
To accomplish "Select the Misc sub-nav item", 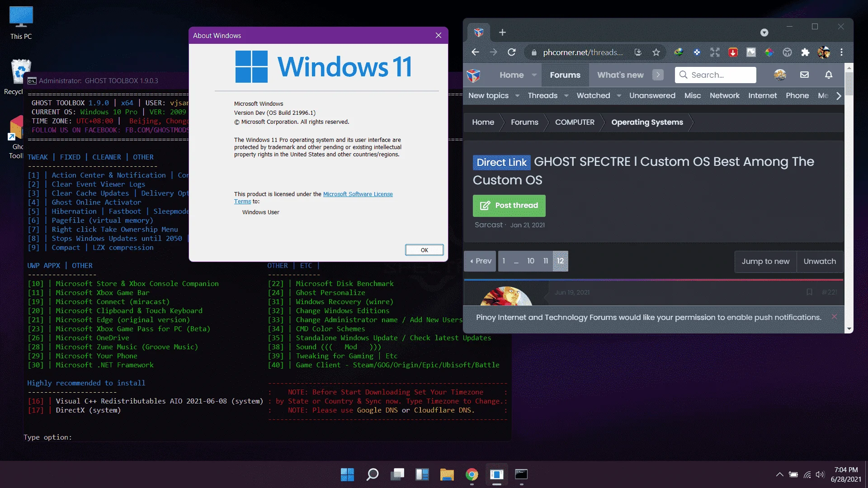I will 692,96.
